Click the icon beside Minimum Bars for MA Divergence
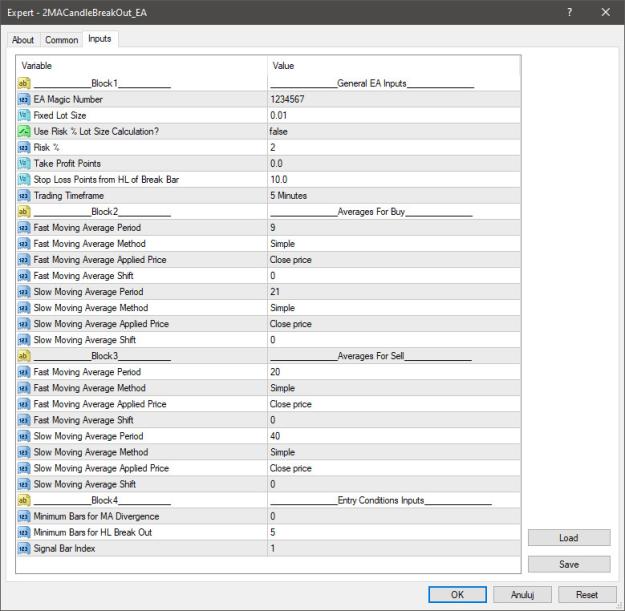Viewport: 625px width, 611px height. click(x=24, y=516)
